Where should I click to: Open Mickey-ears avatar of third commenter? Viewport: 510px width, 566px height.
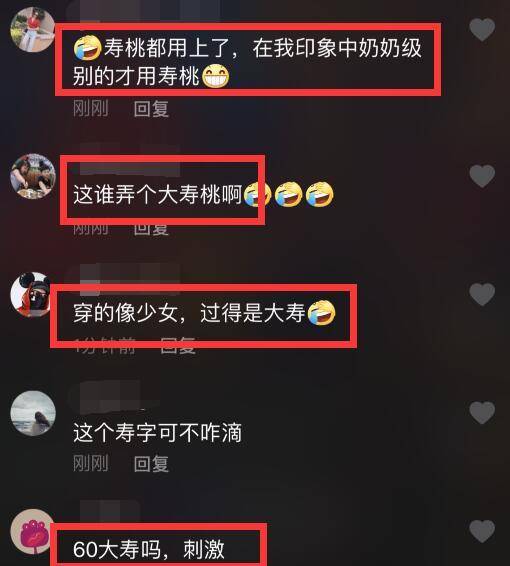(x=31, y=295)
